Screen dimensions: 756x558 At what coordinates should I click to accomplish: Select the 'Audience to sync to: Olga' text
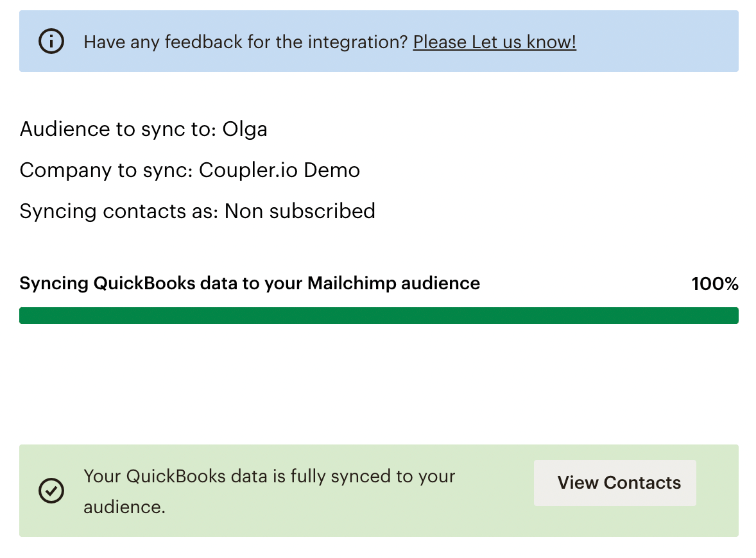144,129
